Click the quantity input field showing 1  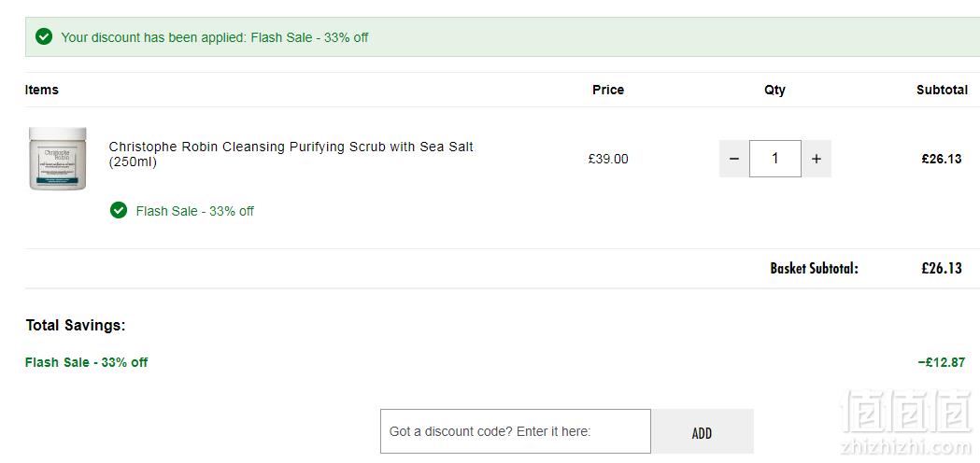pos(775,159)
